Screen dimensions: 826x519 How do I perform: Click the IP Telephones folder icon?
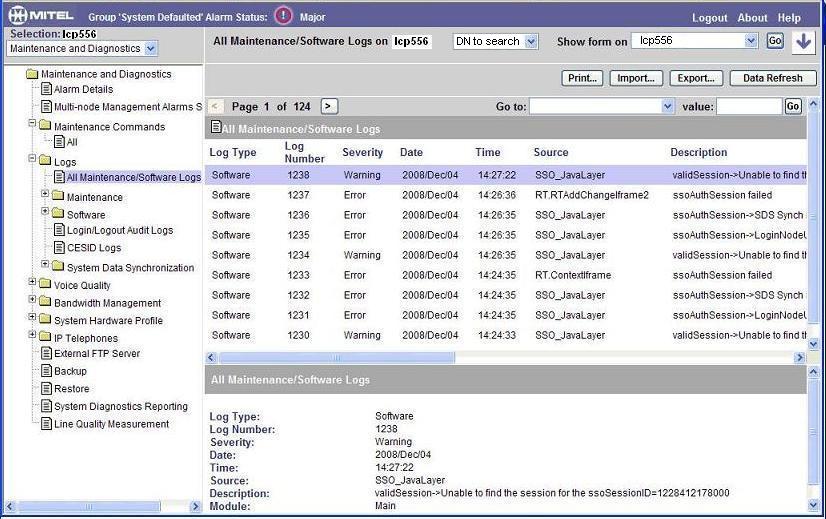pyautogui.click(x=45, y=336)
